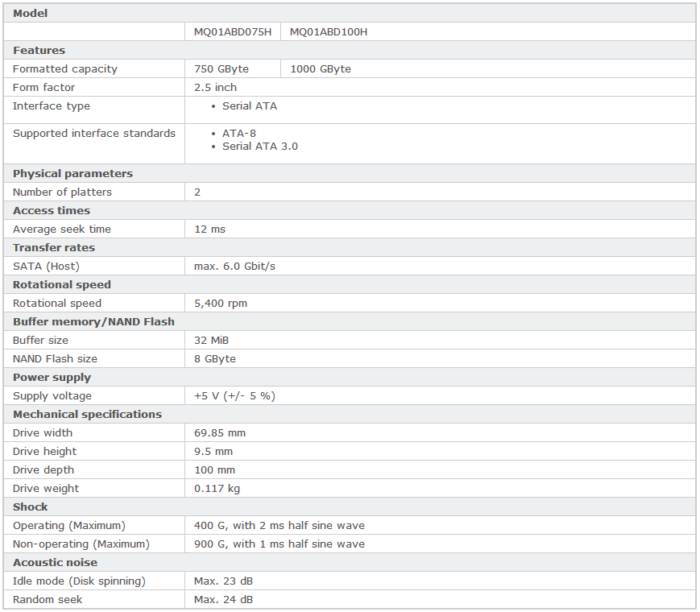Select the 69.85 mm drive width value

click(x=220, y=433)
